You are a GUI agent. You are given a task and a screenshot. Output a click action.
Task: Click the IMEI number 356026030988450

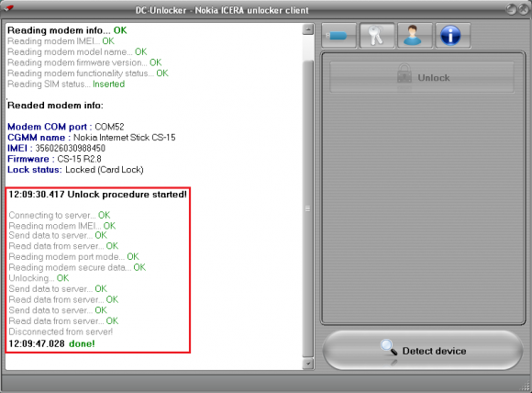point(71,148)
